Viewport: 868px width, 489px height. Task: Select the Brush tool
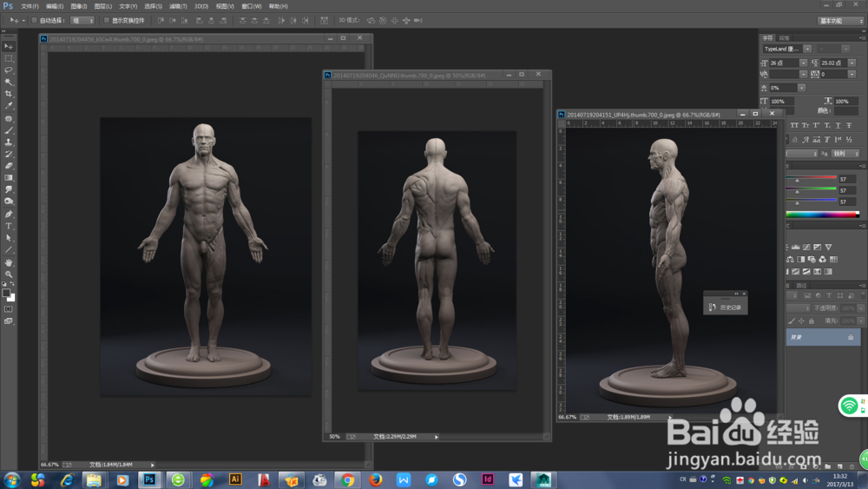(x=9, y=130)
